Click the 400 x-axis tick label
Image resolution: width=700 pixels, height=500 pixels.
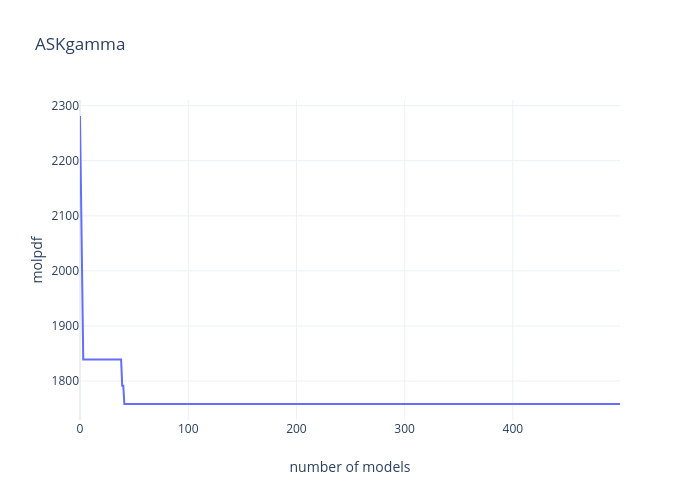[x=512, y=429]
